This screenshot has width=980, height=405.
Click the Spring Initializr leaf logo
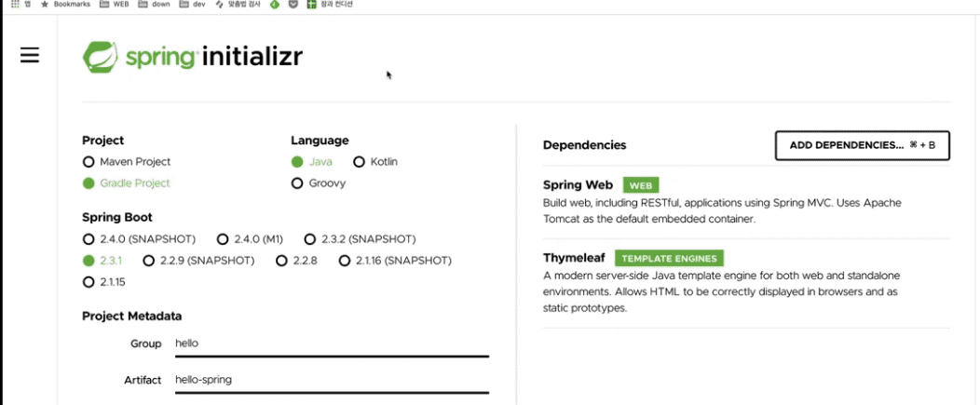pos(100,58)
